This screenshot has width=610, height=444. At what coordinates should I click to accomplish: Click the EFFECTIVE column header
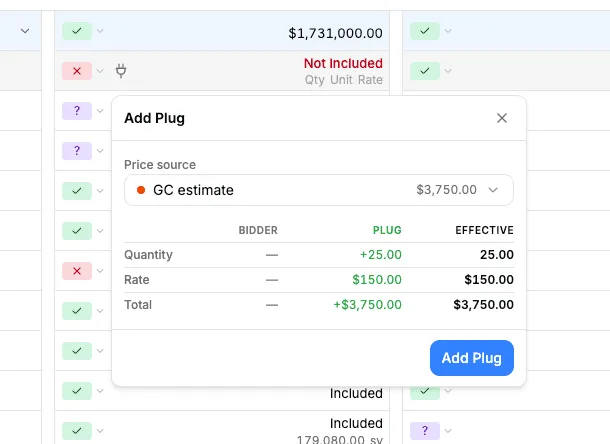pyautogui.click(x=484, y=230)
